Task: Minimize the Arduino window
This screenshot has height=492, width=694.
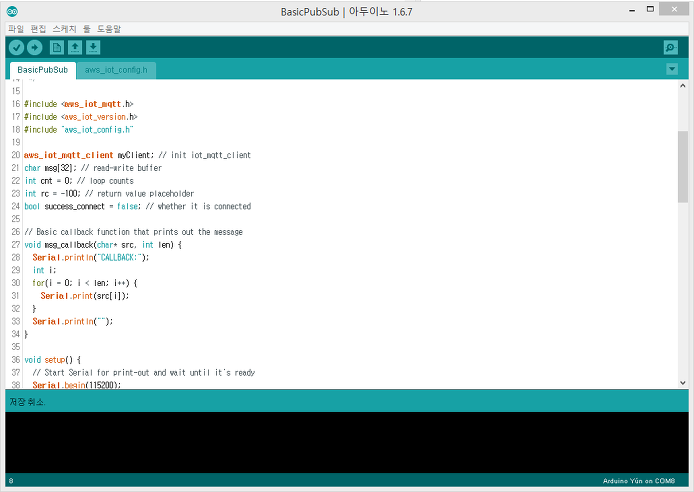Action: 632,10
